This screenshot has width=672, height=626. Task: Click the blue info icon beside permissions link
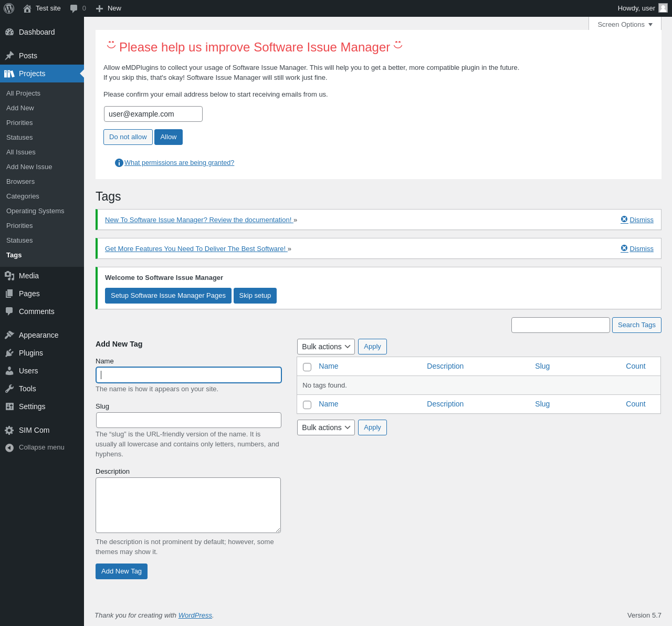point(119,163)
